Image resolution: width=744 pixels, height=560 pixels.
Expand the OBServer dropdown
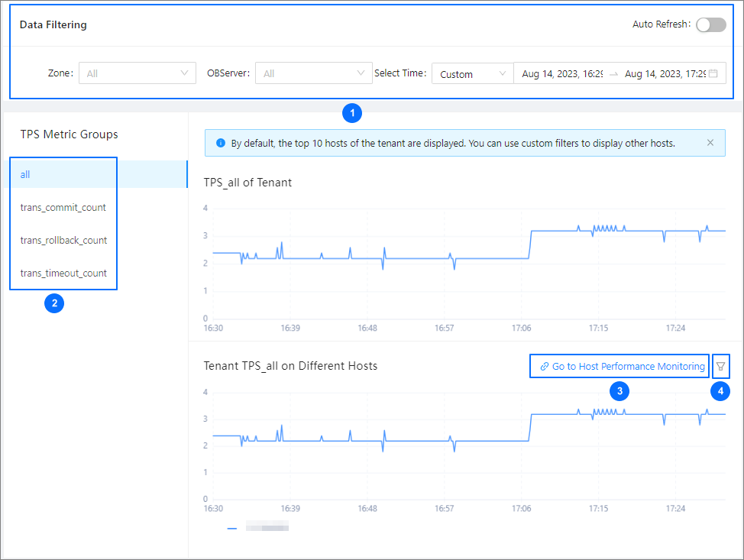click(x=313, y=73)
